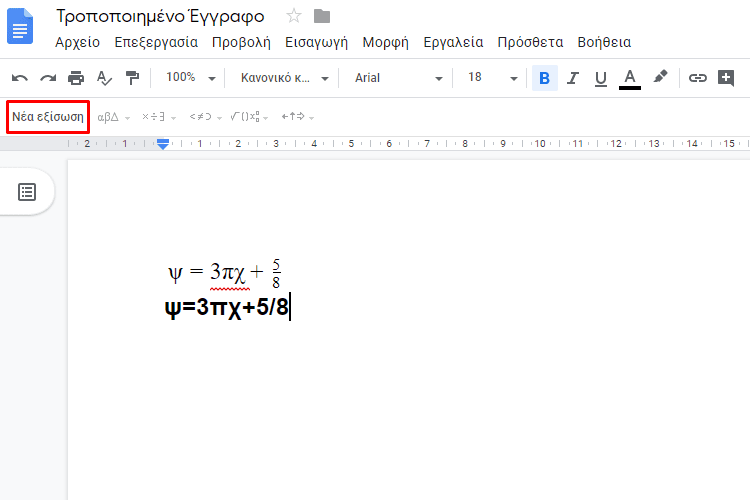The width and height of the screenshot is (750, 500).
Task: Print the document with printer icon
Action: [x=76, y=78]
